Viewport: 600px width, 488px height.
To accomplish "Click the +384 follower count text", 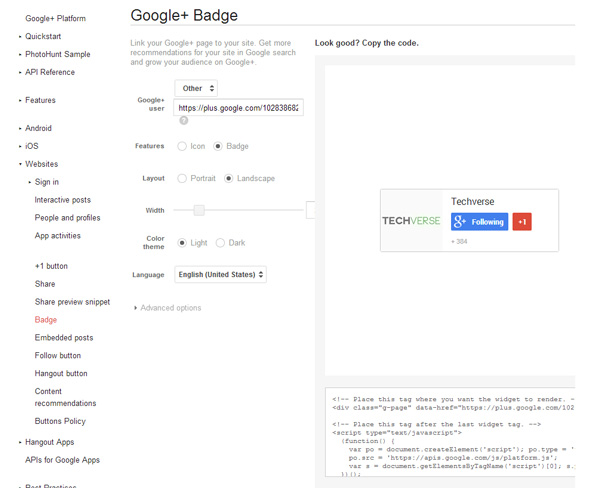I will (x=459, y=242).
